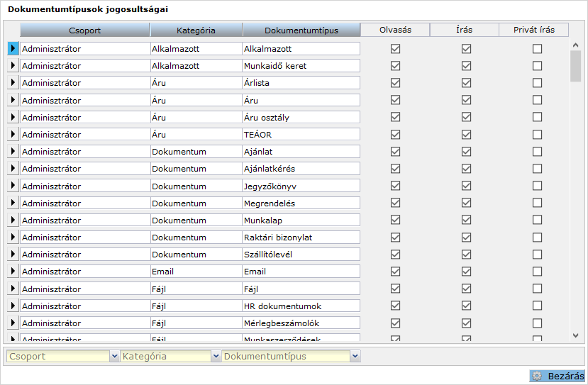
Task: Click row arrow icon for Alkalmazott row
Action: (13, 49)
